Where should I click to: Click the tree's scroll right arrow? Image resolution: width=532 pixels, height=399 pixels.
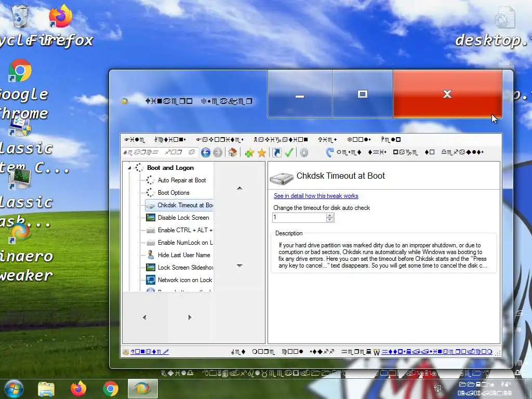click(190, 317)
